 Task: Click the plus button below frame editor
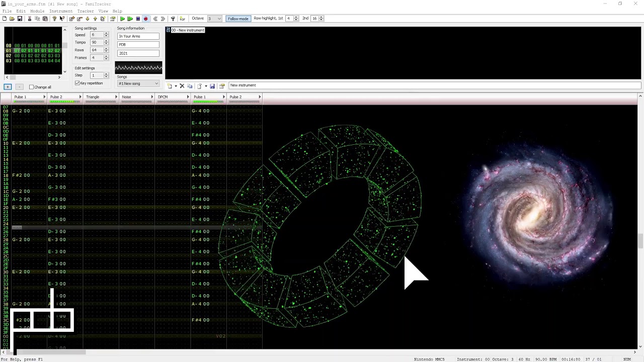[8, 87]
